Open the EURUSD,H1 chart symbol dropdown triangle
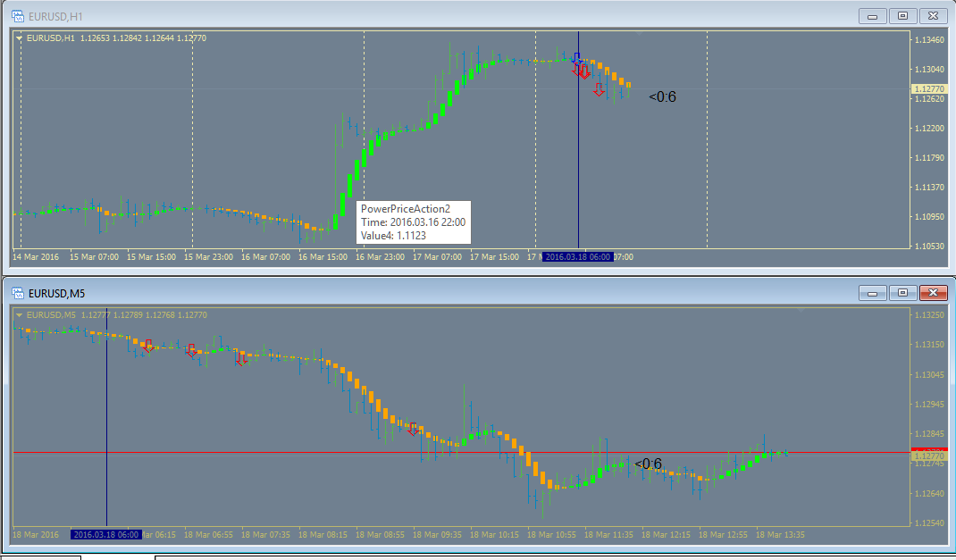Screen dimensions: 956x560 [x=20, y=38]
